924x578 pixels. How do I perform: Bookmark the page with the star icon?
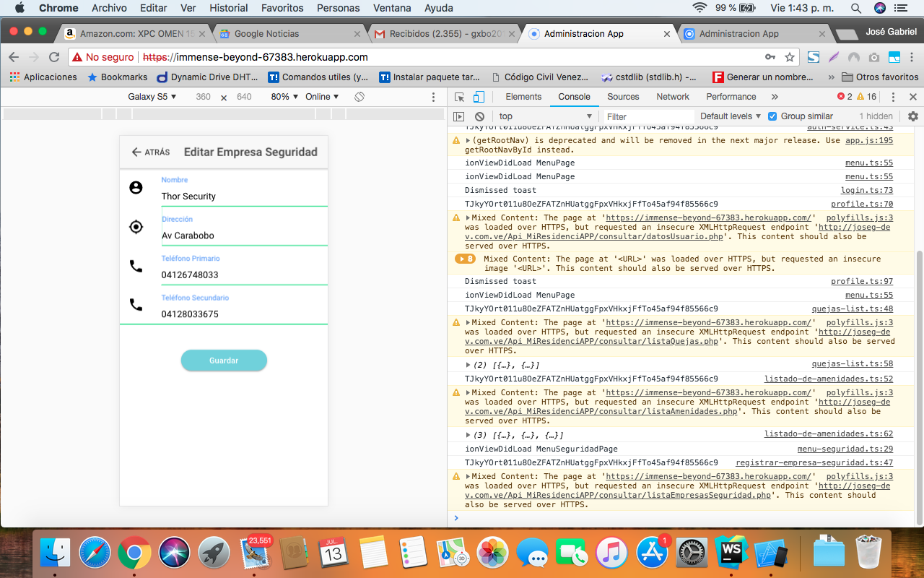790,57
